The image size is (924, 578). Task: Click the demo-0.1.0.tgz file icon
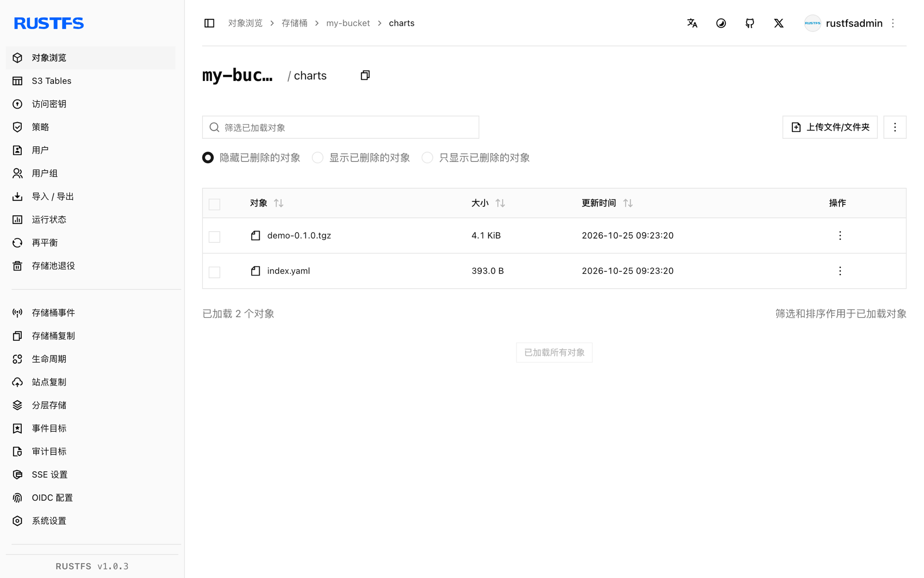point(255,235)
